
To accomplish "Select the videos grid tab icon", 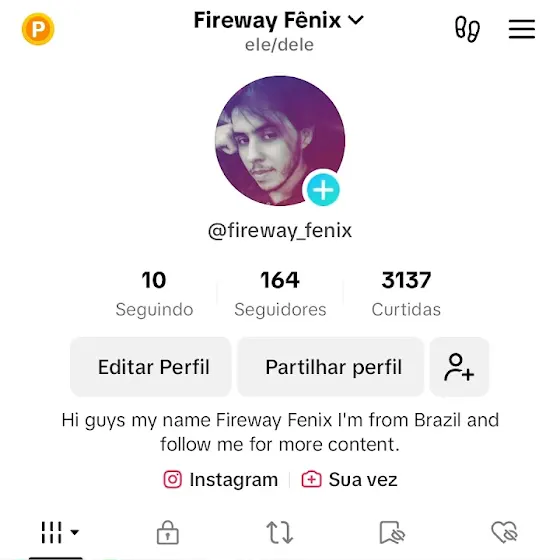I will (x=51, y=532).
